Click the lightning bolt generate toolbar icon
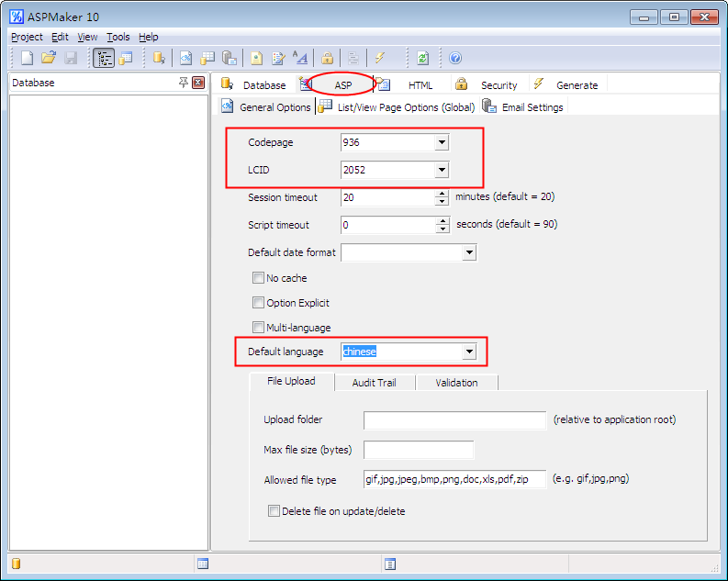The width and height of the screenshot is (728, 581). (x=380, y=58)
